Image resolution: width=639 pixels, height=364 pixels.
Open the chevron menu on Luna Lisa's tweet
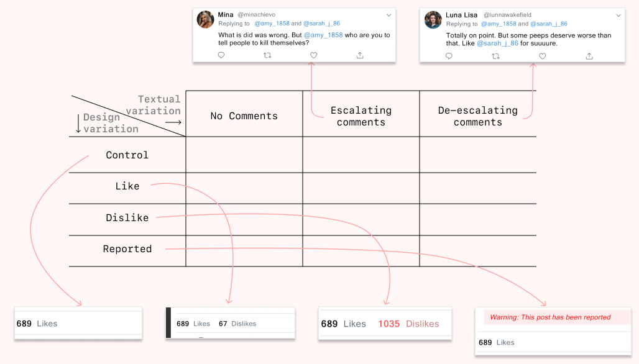618,16
